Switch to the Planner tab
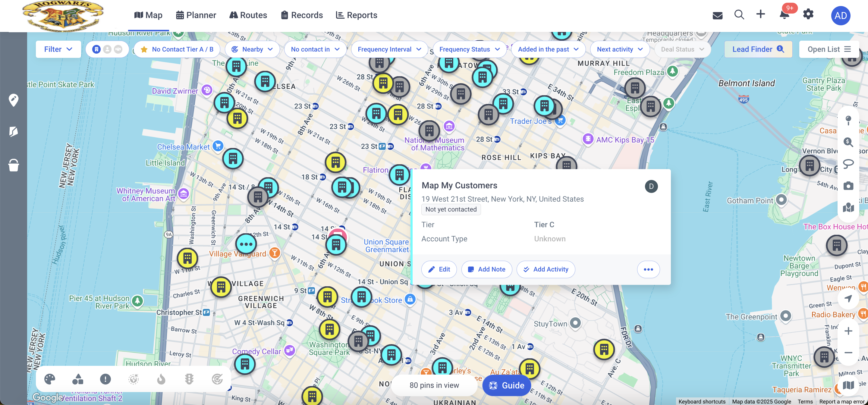This screenshot has width=868, height=405. [x=196, y=15]
